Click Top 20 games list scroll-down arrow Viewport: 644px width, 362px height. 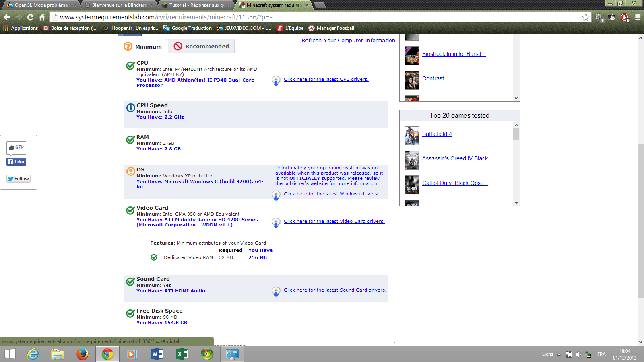[x=516, y=203]
